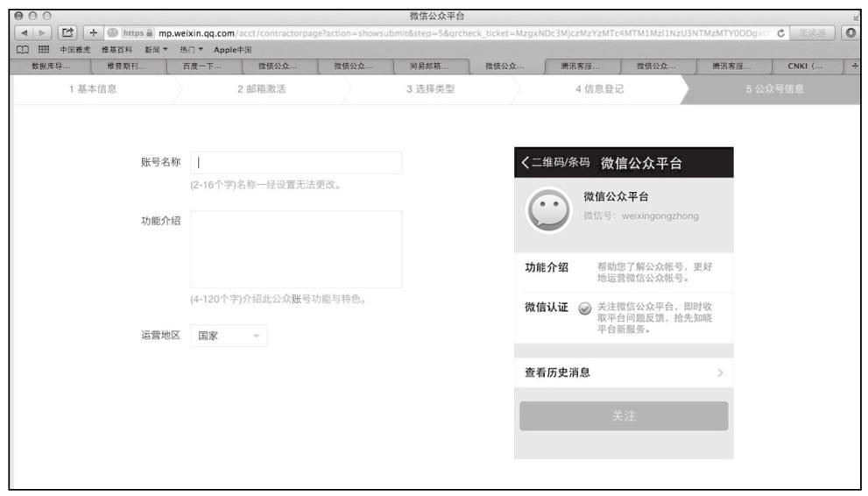
Task: Show Top Sites grid icon
Action: coord(43,50)
